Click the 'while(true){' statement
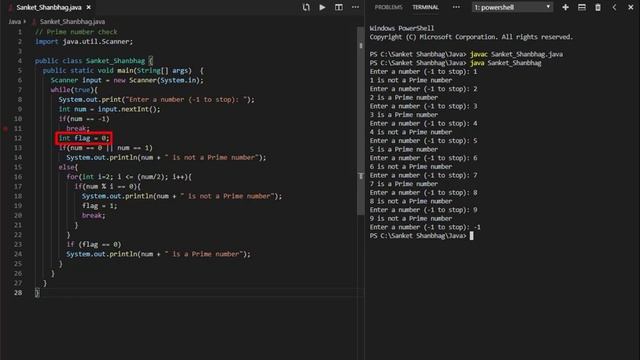Viewport: 640px width, 360px height. 74,90
